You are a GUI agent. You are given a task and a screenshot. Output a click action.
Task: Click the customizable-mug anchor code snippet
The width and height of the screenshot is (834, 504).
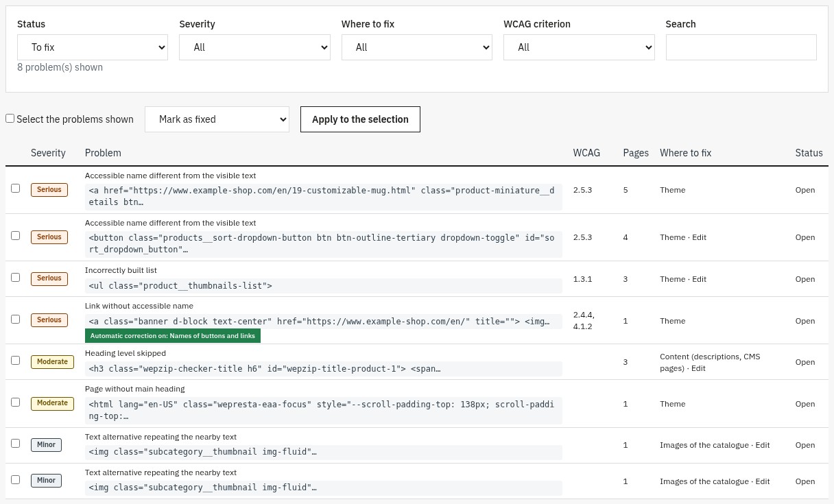(x=323, y=196)
